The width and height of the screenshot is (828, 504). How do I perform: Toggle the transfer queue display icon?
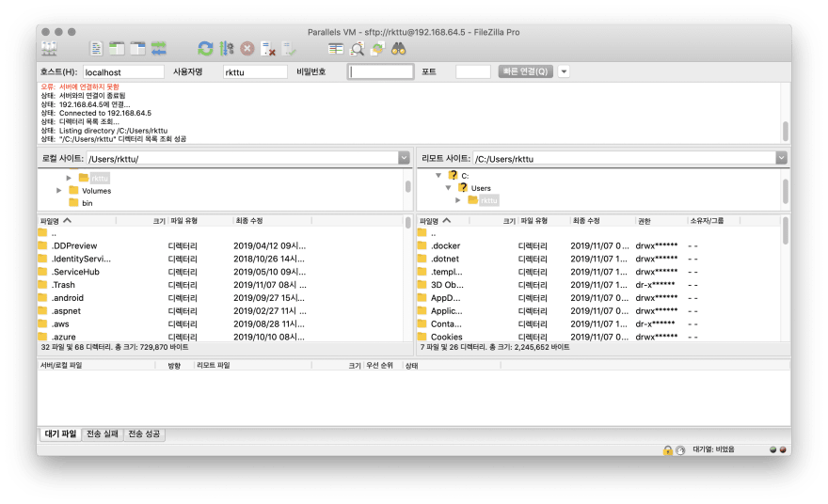[158, 49]
